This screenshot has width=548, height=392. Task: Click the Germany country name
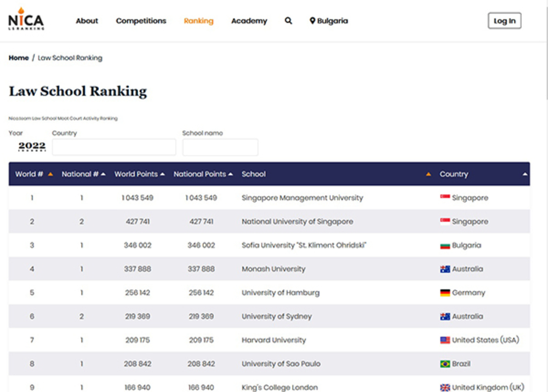click(x=469, y=293)
